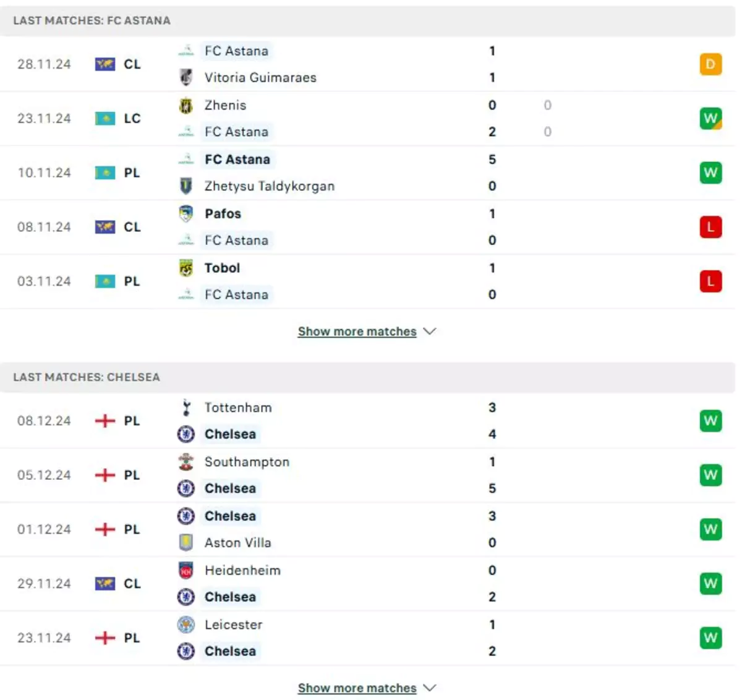Click the win badge for 10.11.24 match
Image resolution: width=742 pixels, height=700 pixels.
[x=710, y=173]
